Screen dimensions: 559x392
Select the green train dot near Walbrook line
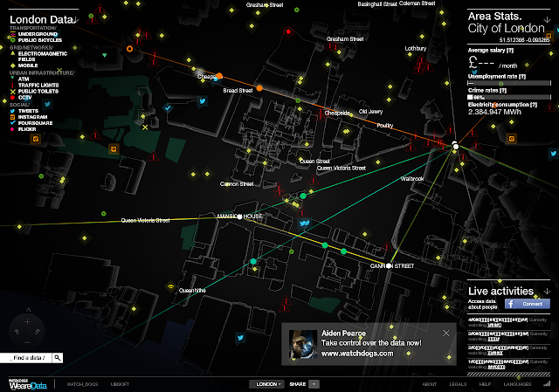click(303, 196)
